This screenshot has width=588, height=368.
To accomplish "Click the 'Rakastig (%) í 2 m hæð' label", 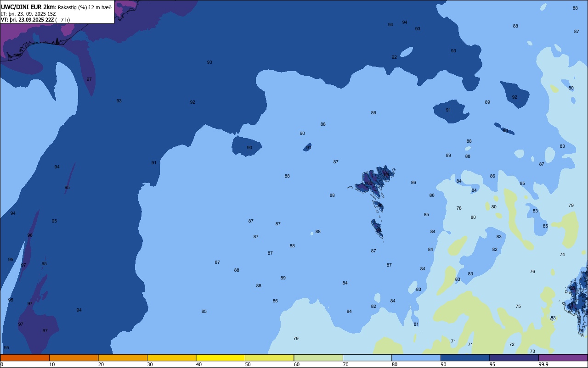I will pyautogui.click(x=85, y=7).
